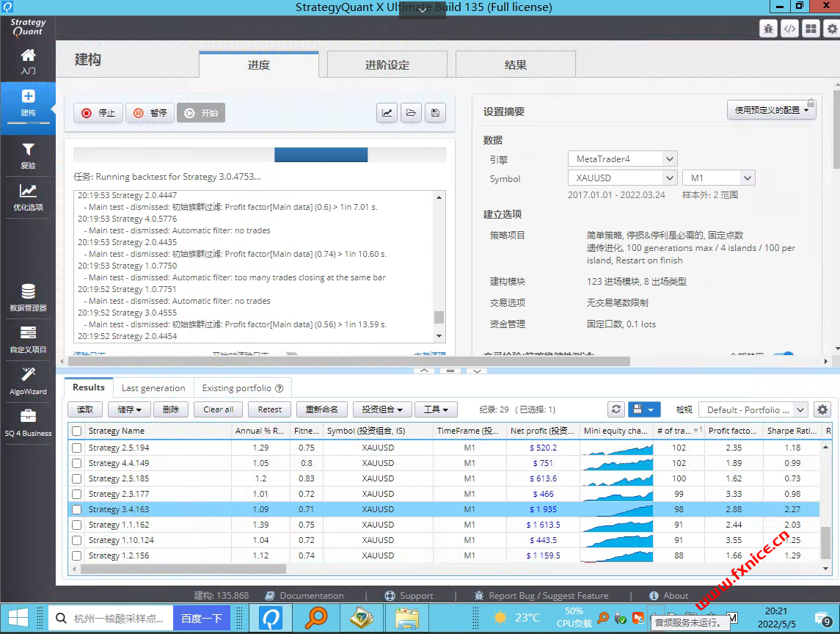Viewport: 840px width, 634px height.
Task: Open the 入门 home section in sidebar
Action: point(28,62)
